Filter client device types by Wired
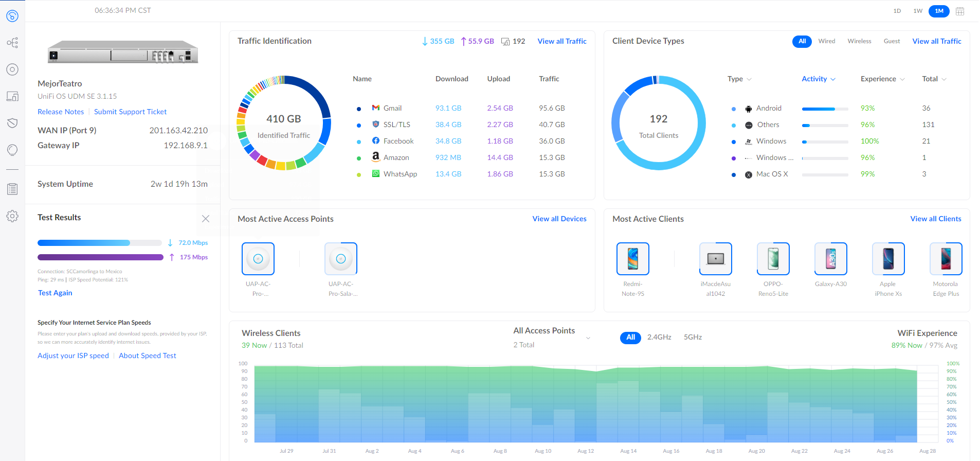The image size is (980, 461). 826,41
